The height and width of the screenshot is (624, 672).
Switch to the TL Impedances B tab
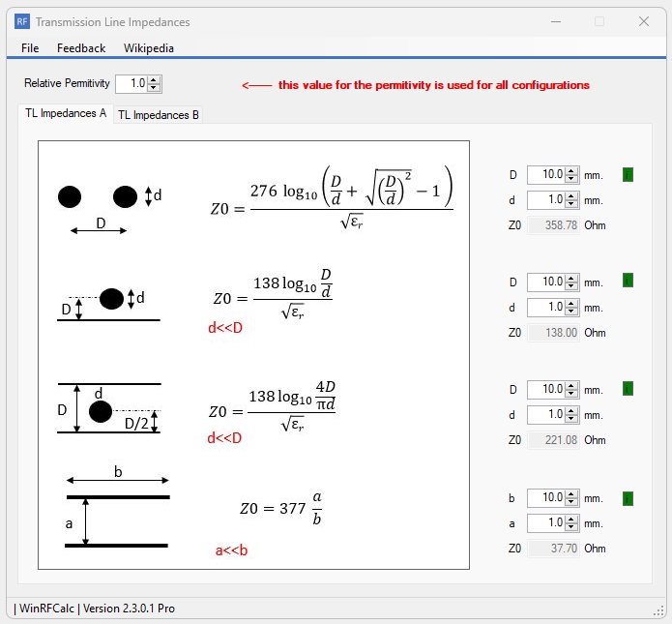tap(159, 115)
